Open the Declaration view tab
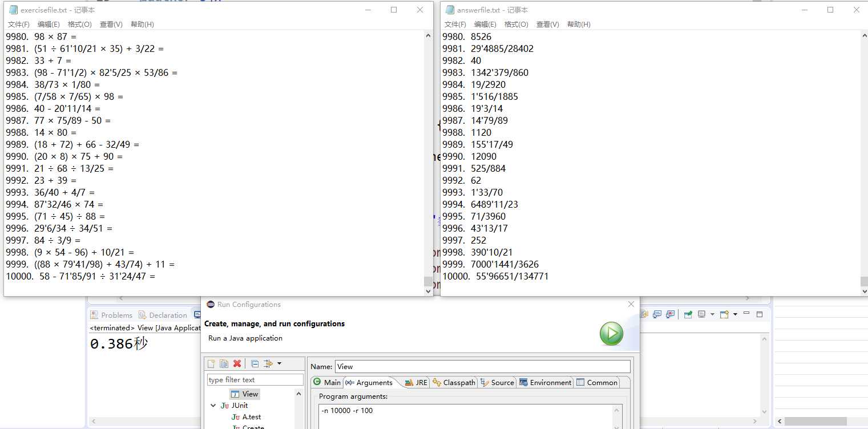868x429 pixels. [163, 315]
